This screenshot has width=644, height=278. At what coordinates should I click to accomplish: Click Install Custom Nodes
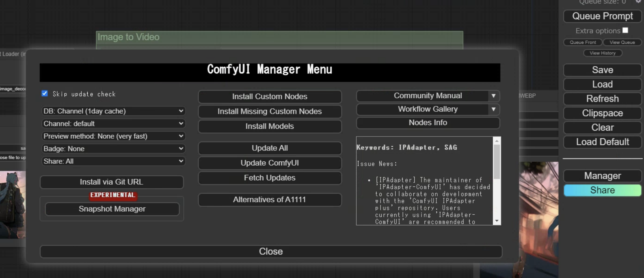[270, 96]
